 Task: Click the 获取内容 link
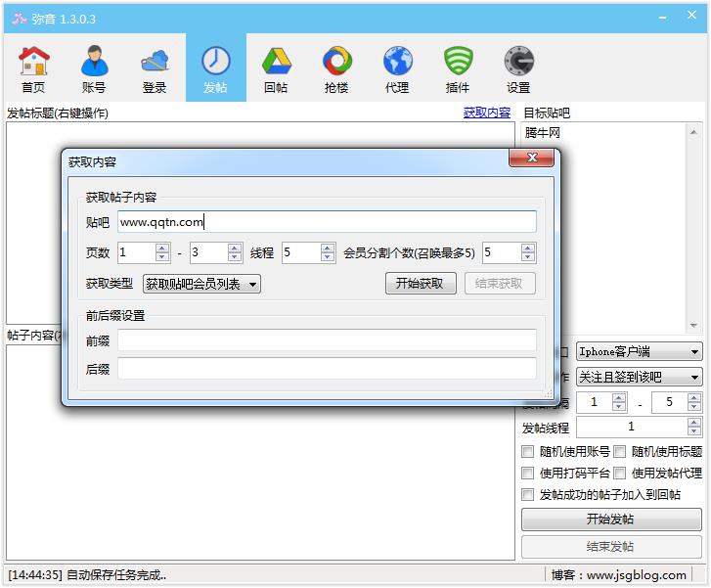pos(486,113)
